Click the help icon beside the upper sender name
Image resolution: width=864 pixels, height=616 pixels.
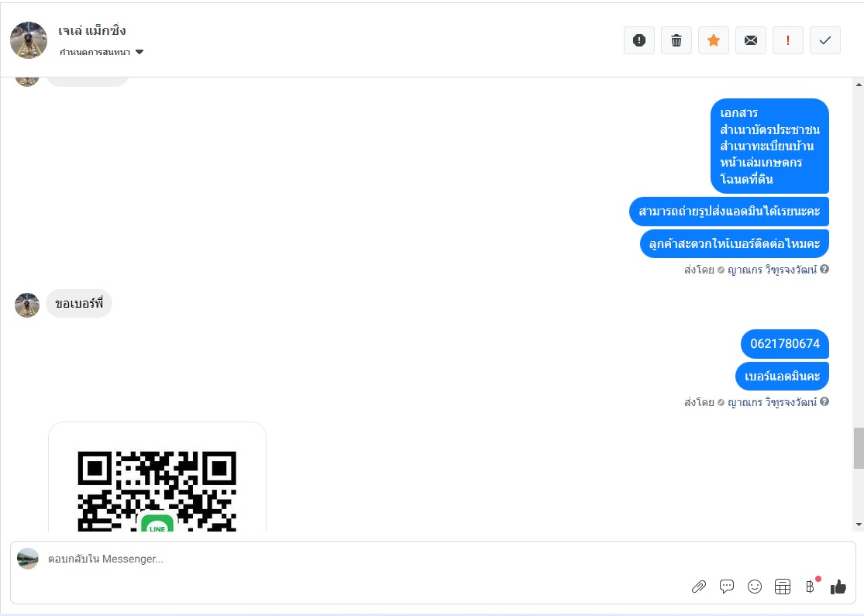(824, 270)
